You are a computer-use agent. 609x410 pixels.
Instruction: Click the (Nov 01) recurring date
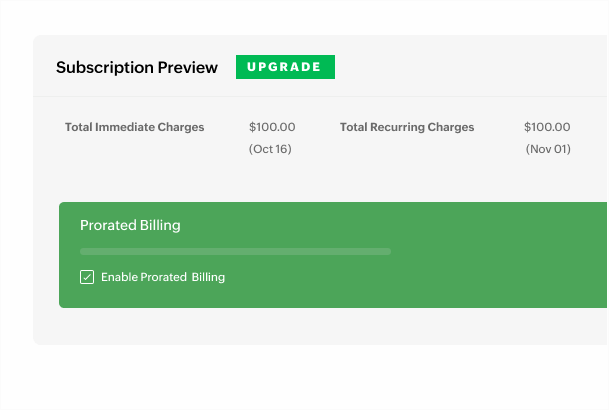pyautogui.click(x=547, y=149)
